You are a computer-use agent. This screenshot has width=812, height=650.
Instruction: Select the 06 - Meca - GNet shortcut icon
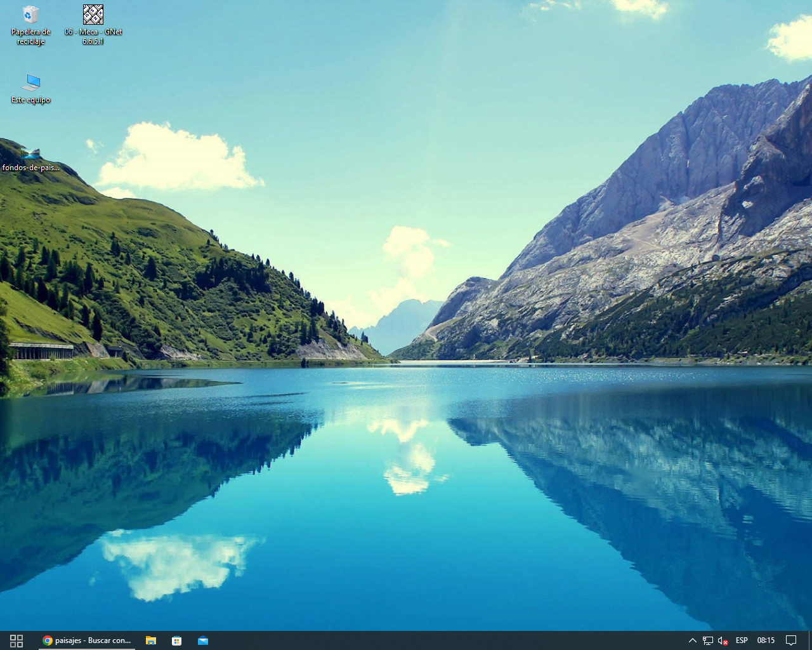[x=93, y=15]
